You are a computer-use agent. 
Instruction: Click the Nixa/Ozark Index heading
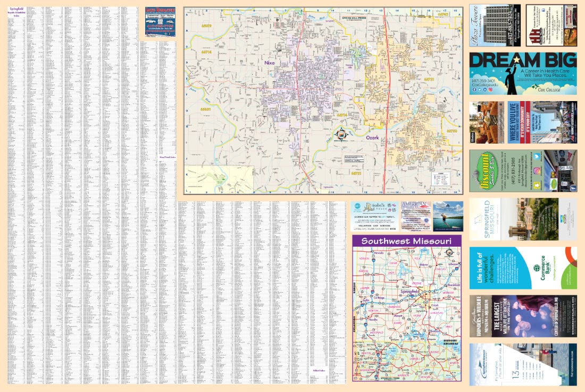pyautogui.click(x=168, y=157)
